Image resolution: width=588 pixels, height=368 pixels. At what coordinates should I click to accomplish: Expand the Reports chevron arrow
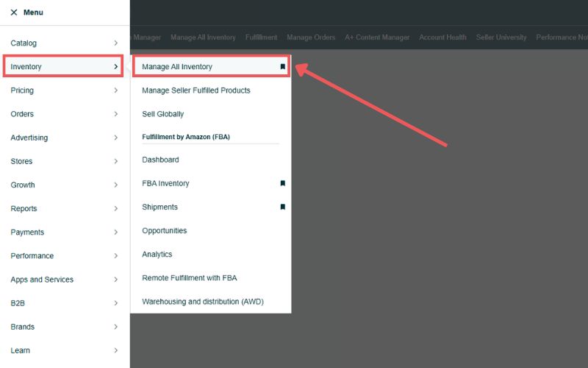(116, 208)
